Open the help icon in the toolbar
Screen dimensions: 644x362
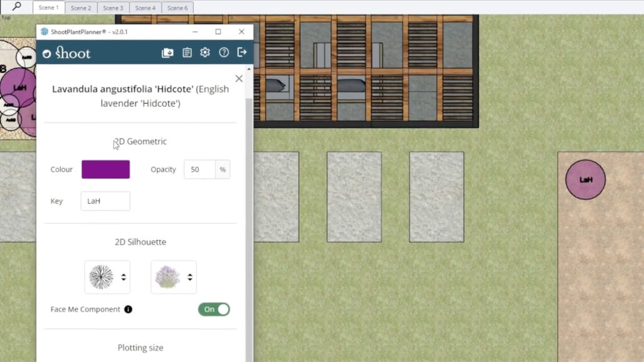click(x=224, y=53)
